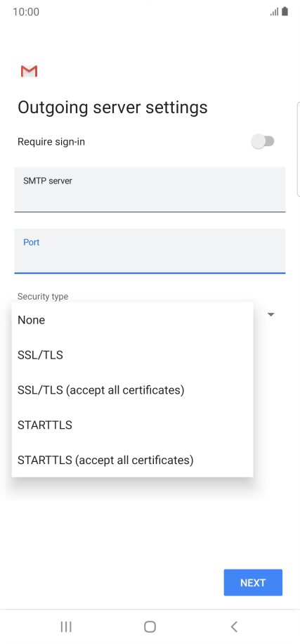The height and width of the screenshot is (644, 300).
Task: Select None as security type
Action: (133, 320)
